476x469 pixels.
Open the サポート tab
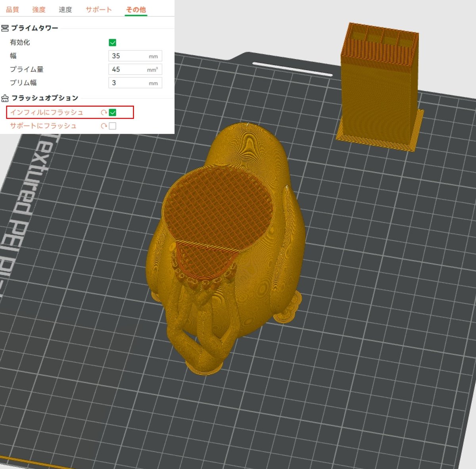coord(99,10)
